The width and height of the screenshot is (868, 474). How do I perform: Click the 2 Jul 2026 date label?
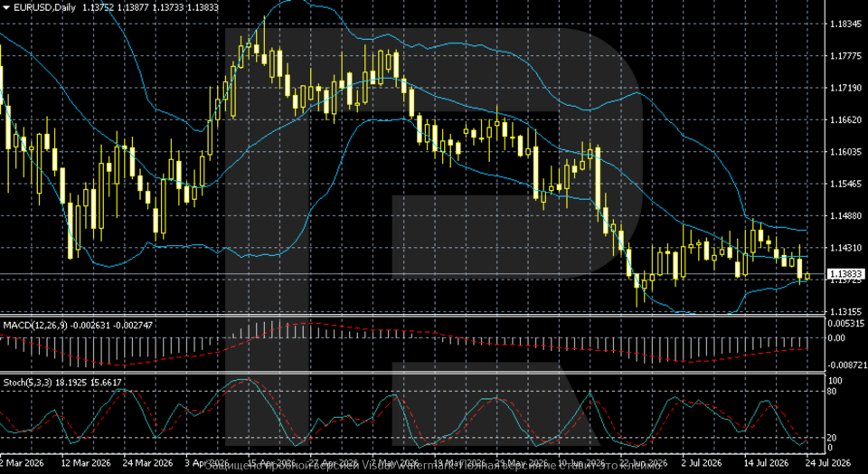tap(702, 462)
